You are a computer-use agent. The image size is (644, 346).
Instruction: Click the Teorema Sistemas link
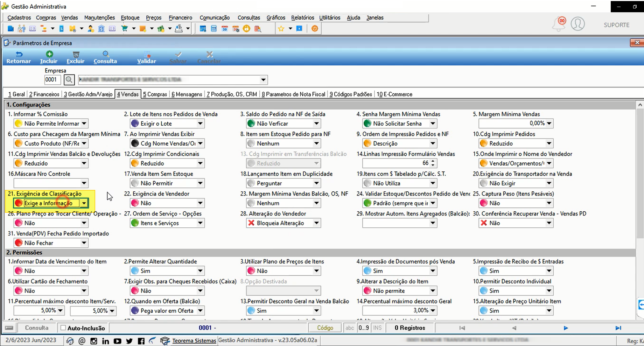pyautogui.click(x=194, y=340)
